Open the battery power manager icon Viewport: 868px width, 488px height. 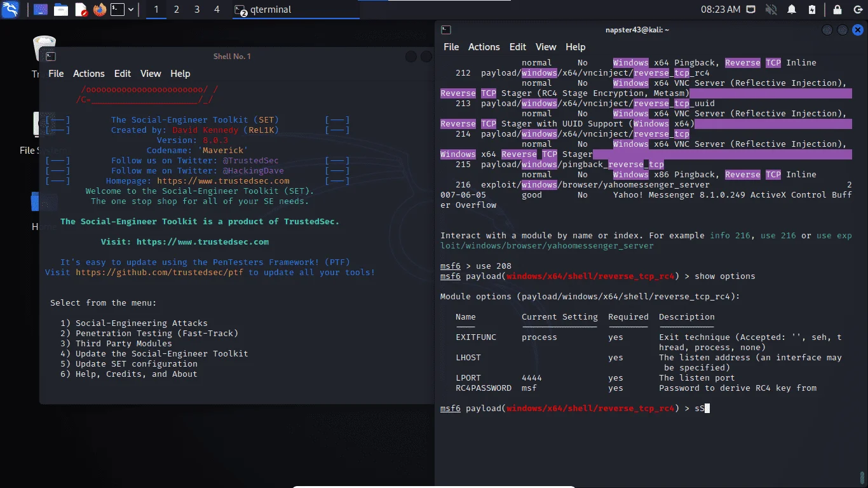(812, 10)
